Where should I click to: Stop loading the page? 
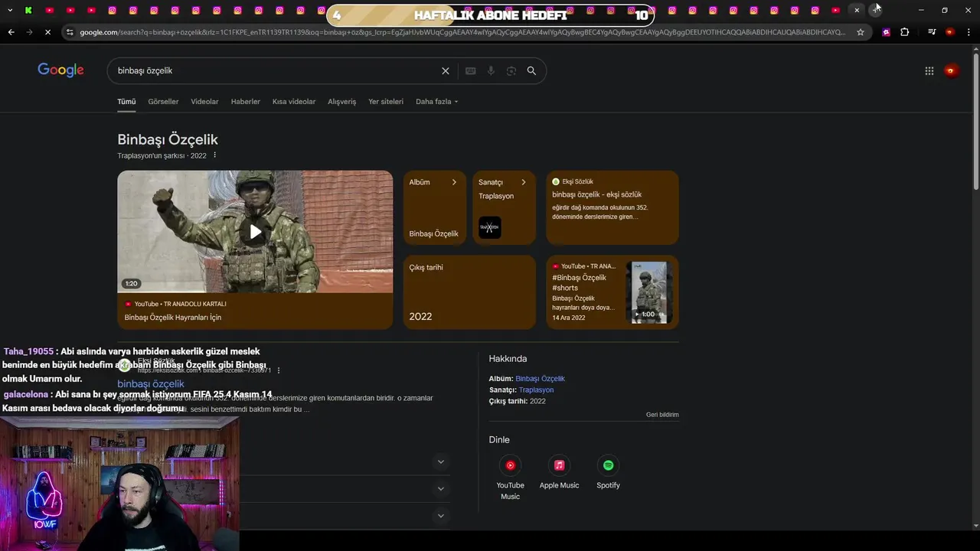pyautogui.click(x=47, y=32)
